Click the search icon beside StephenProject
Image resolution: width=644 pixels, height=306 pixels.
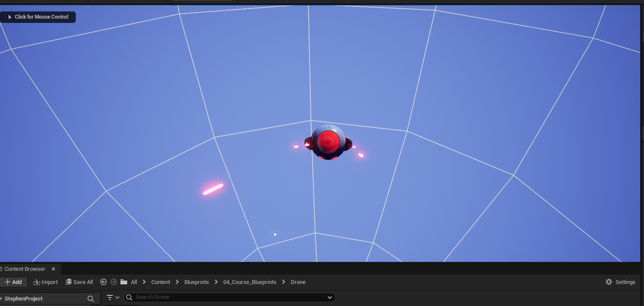pos(90,299)
